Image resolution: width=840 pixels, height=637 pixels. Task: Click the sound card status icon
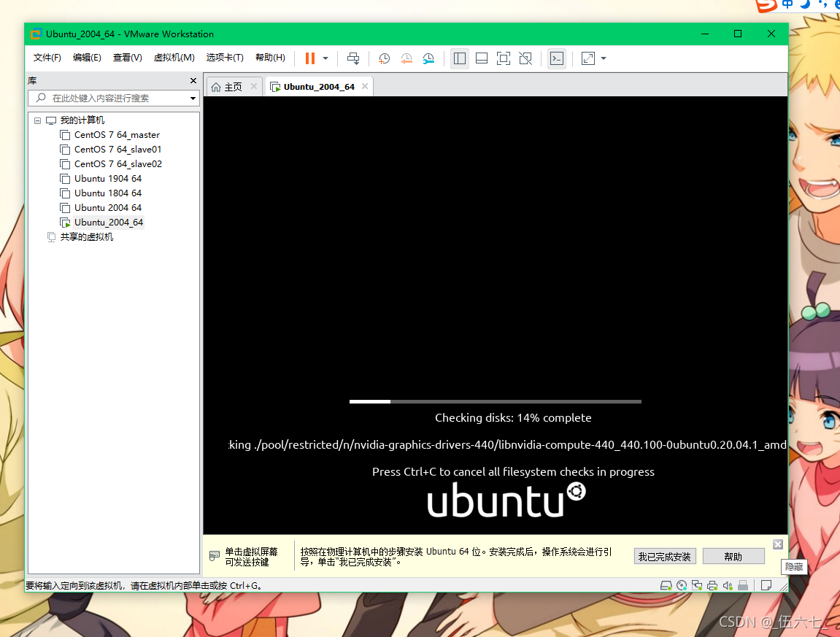point(728,586)
